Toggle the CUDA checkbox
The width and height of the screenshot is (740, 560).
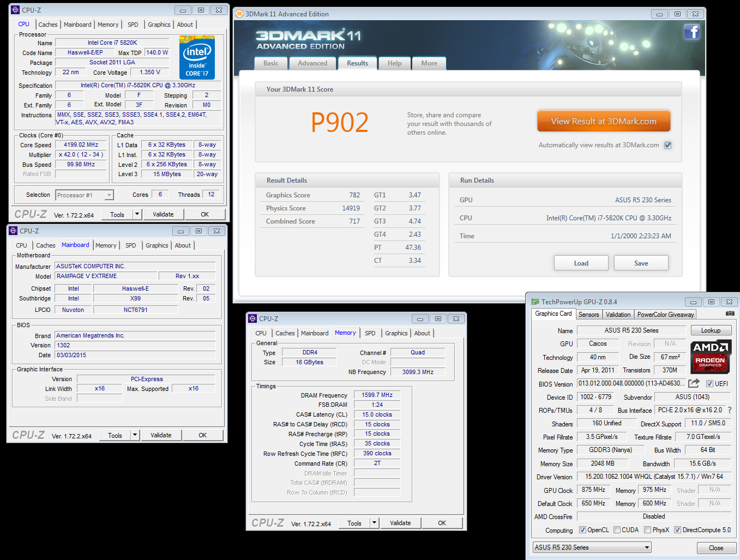click(617, 530)
